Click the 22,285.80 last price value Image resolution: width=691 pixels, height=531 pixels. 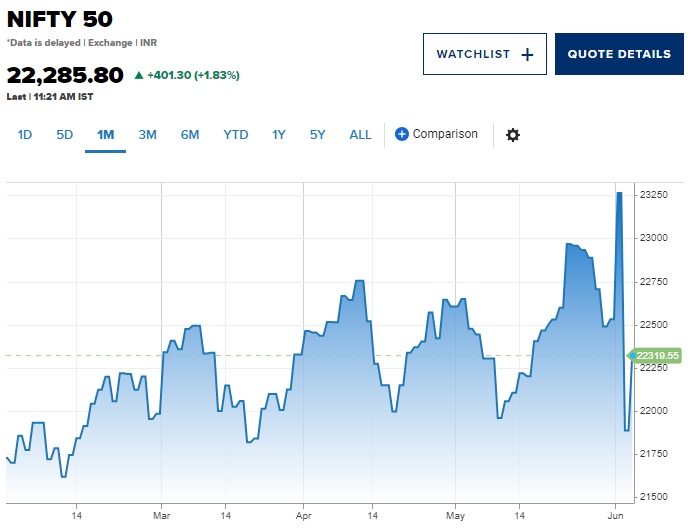65,75
